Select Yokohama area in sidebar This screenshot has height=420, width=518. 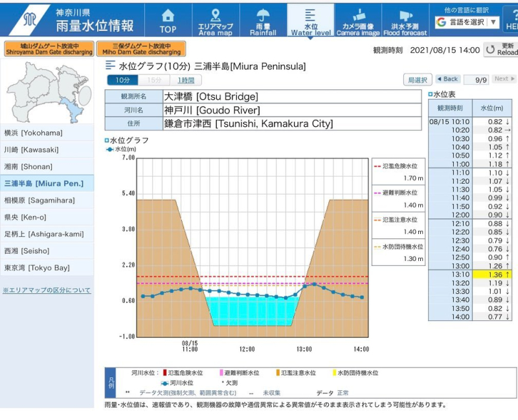click(x=47, y=133)
